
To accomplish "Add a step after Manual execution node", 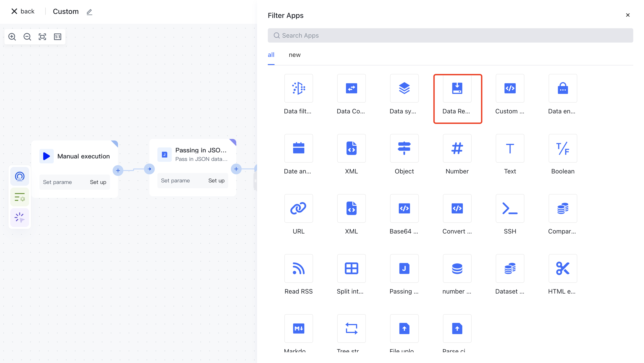I will pyautogui.click(x=118, y=171).
